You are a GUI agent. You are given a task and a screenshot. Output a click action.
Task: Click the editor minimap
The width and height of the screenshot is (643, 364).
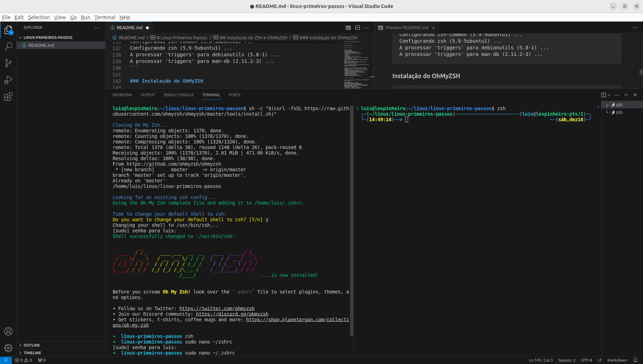[357, 65]
